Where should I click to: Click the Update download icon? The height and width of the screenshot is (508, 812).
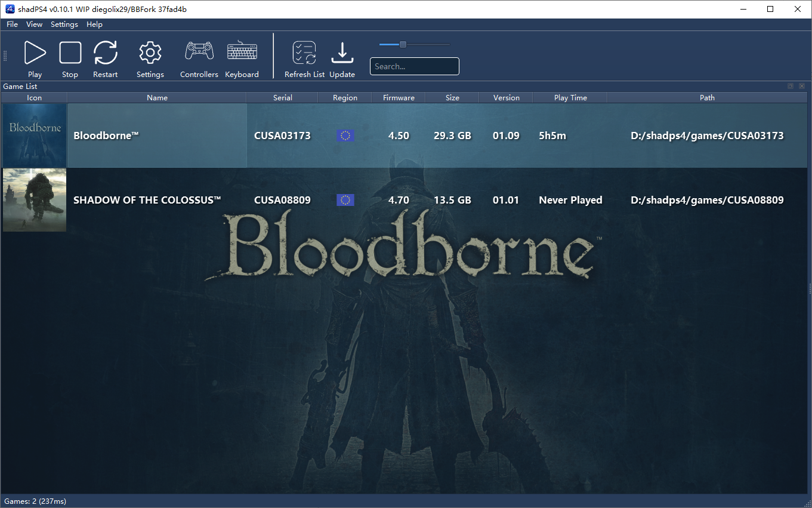pos(342,53)
